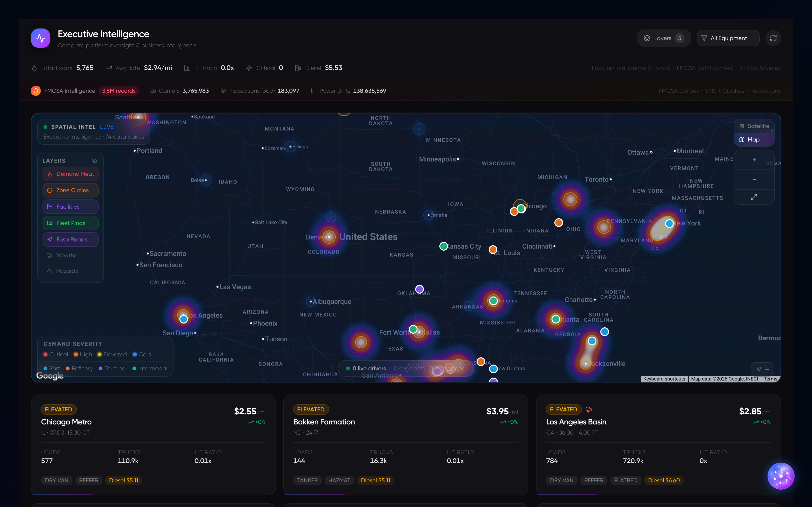Viewport: 812px width, 507px height.
Task: Click the FMCSA Intelligence shield icon
Action: [36, 91]
